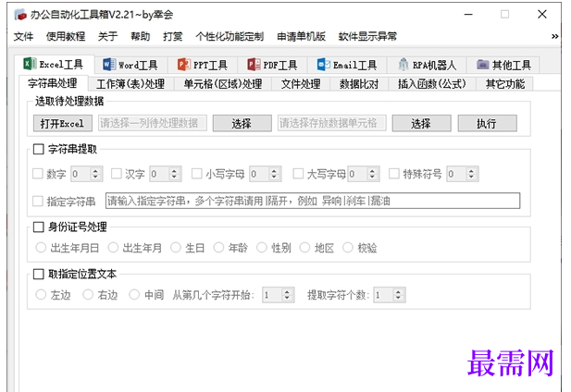Image resolution: width=571 pixels, height=392 pixels.
Task: Enable the 取指定位置文本 checkbox
Action: click(38, 274)
